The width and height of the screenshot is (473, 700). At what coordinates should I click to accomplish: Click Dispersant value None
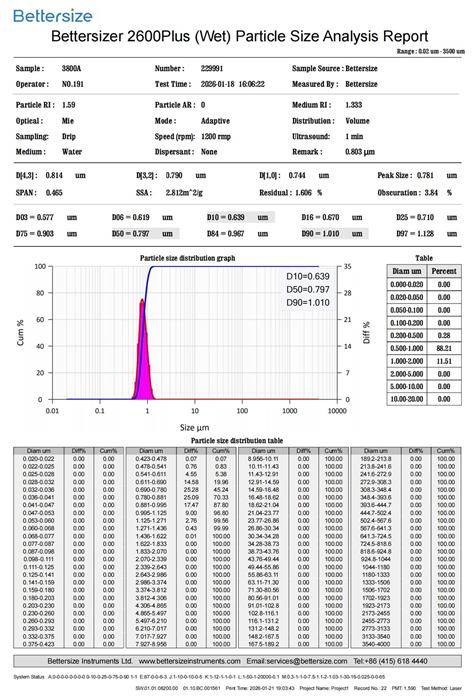[x=209, y=152]
